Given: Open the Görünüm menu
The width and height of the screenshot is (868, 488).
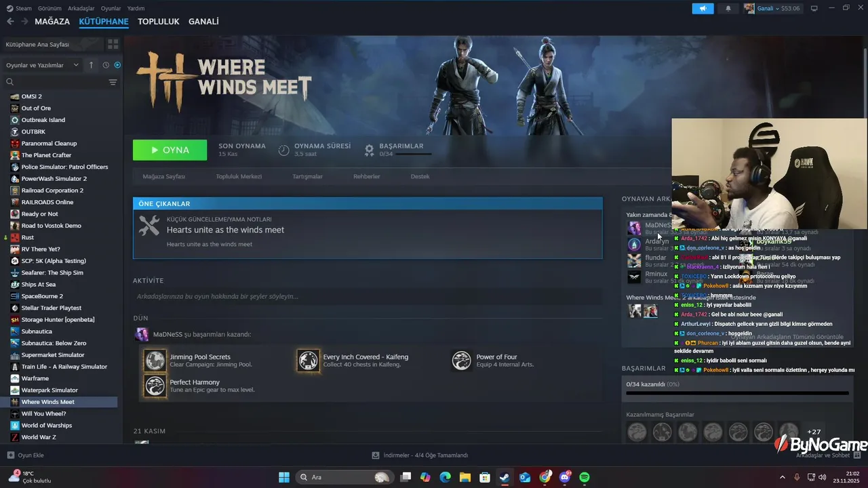Looking at the screenshot, I should click(x=50, y=8).
